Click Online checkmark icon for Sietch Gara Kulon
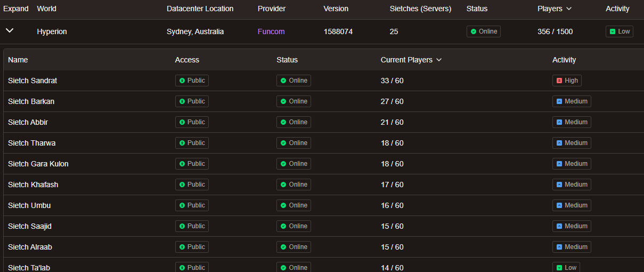 [283, 164]
